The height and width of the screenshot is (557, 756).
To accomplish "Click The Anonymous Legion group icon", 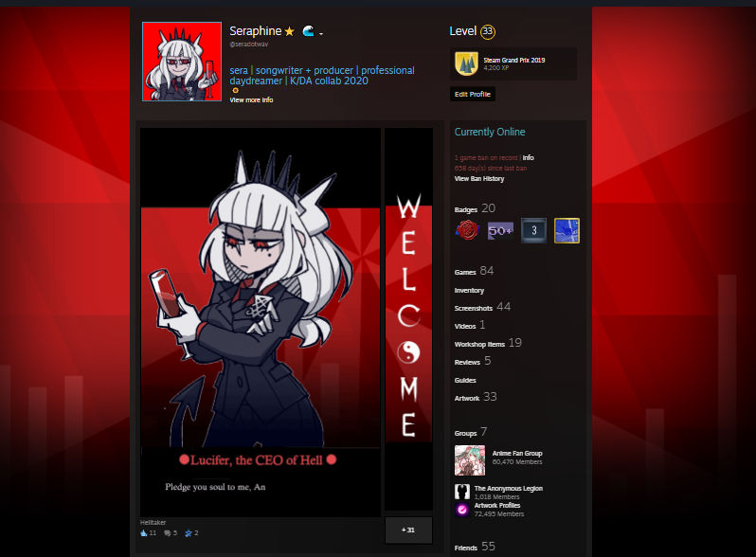I will 462,492.
